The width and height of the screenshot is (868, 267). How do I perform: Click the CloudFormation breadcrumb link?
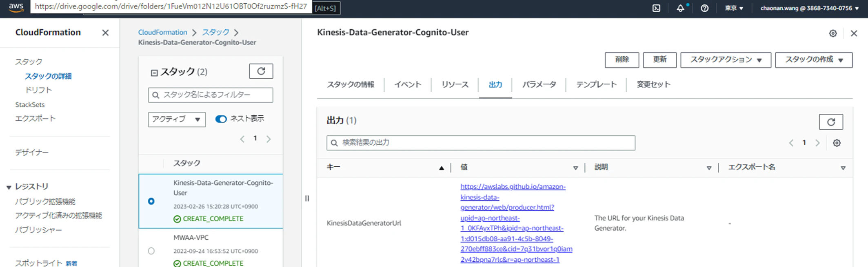[x=162, y=32]
